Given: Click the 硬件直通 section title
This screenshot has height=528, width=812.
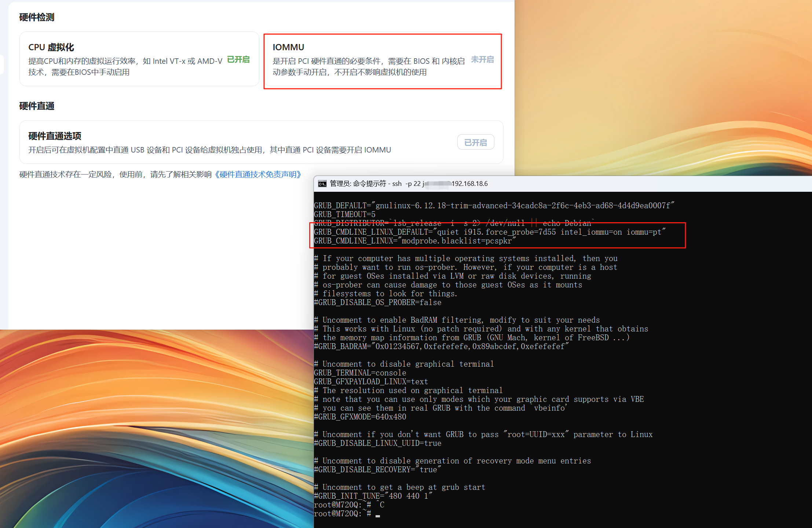Looking at the screenshot, I should click(37, 106).
